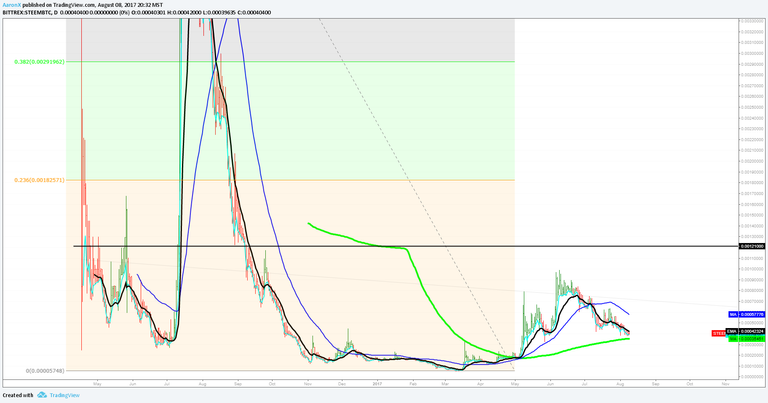Open the TradingView text link in footer
Image resolution: width=768 pixels, height=403 pixels.
click(x=64, y=395)
